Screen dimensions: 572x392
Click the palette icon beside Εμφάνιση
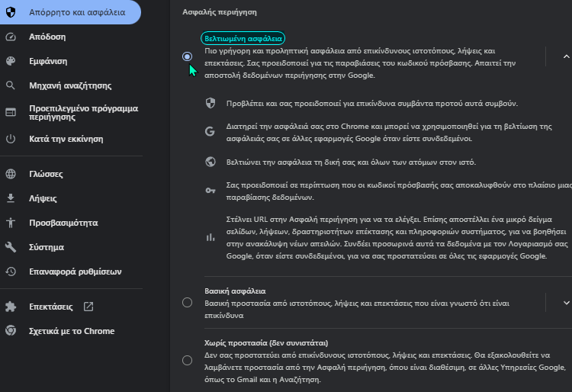[x=11, y=61]
